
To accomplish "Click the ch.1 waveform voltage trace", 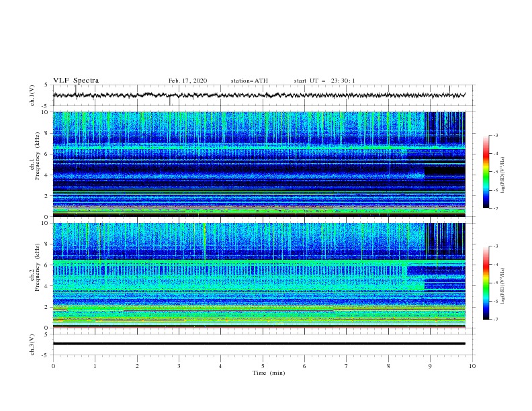I will click(x=259, y=95).
